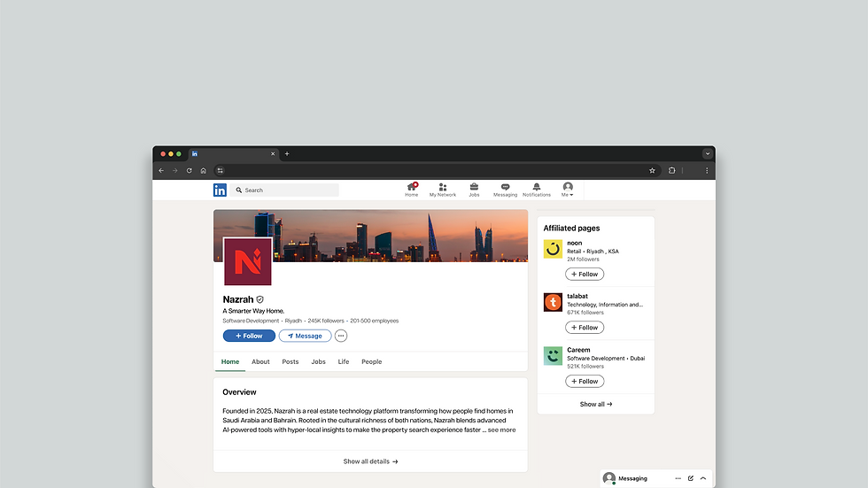868x488 pixels.
Task: Switch to the Jobs page tab
Action: (318, 362)
